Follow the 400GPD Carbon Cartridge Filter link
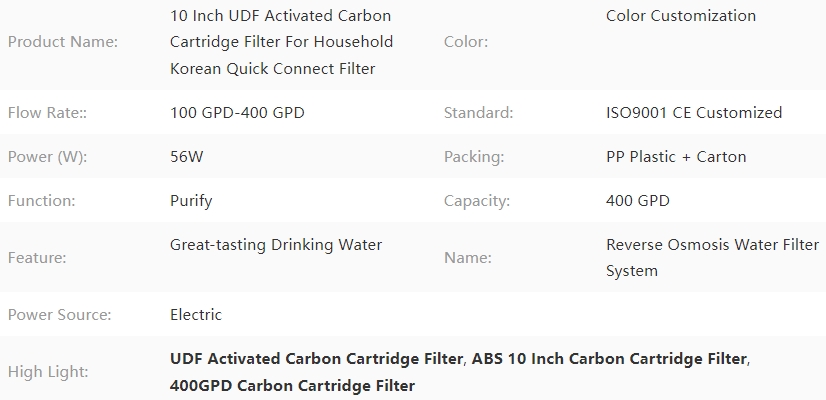Viewport: 826px width, 400px height. pos(292,386)
